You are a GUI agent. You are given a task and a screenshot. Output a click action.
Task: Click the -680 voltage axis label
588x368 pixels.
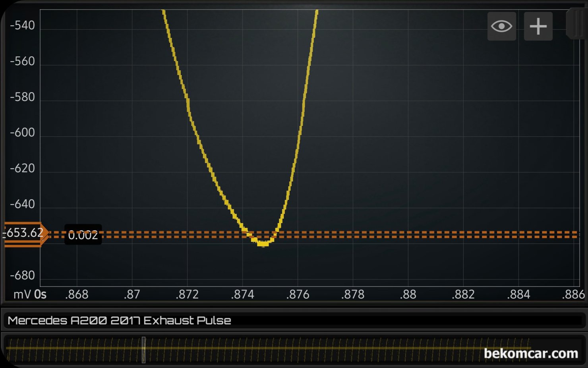[22, 275]
